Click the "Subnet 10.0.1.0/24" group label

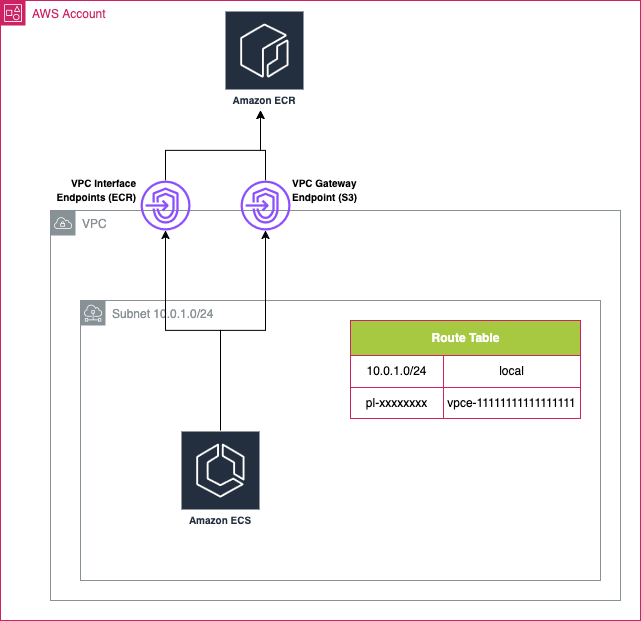[162, 313]
